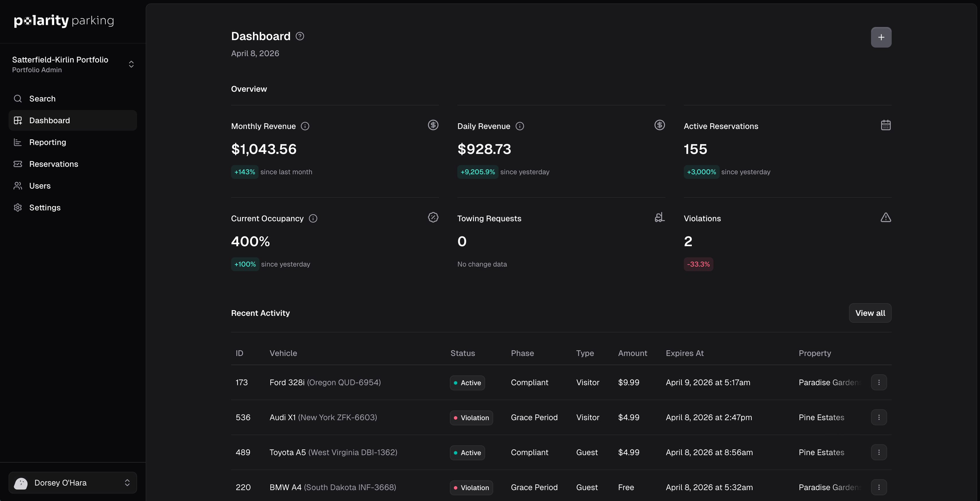Click +100% occupancy change badge

click(x=245, y=264)
